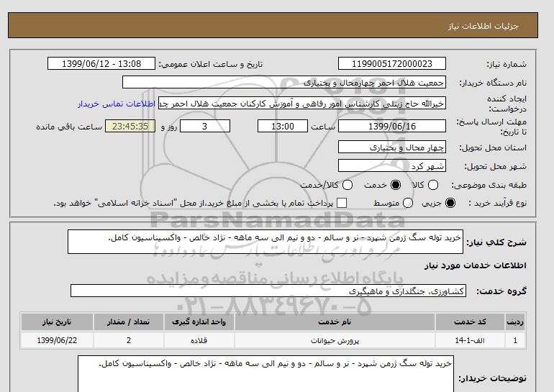This screenshot has width=554, height=392.
Task: Click the ساعت باقی مانده label
Action: [x=69, y=127]
